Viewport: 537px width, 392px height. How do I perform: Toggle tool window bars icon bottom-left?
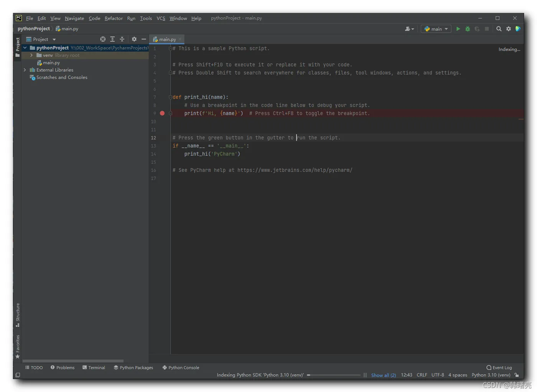click(x=18, y=375)
